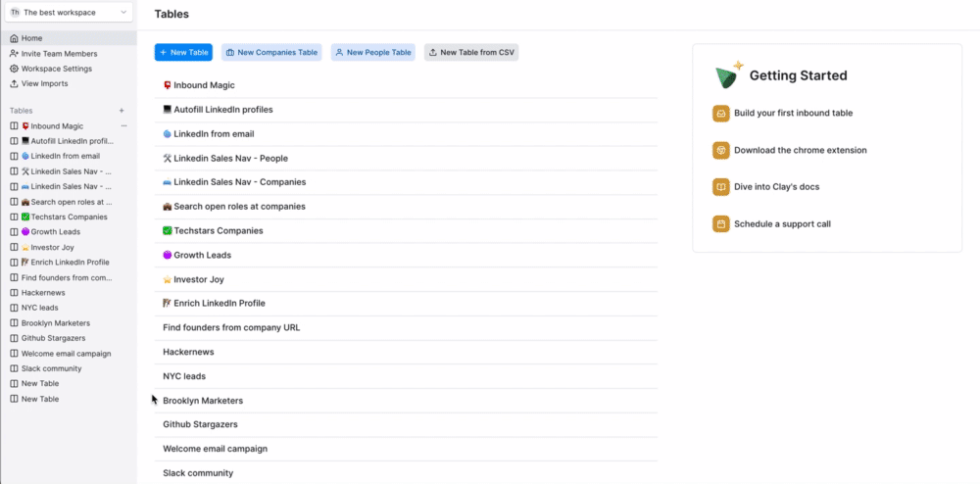The image size is (980, 484).
Task: Open LinkedIn from email in main list
Action: (407, 134)
